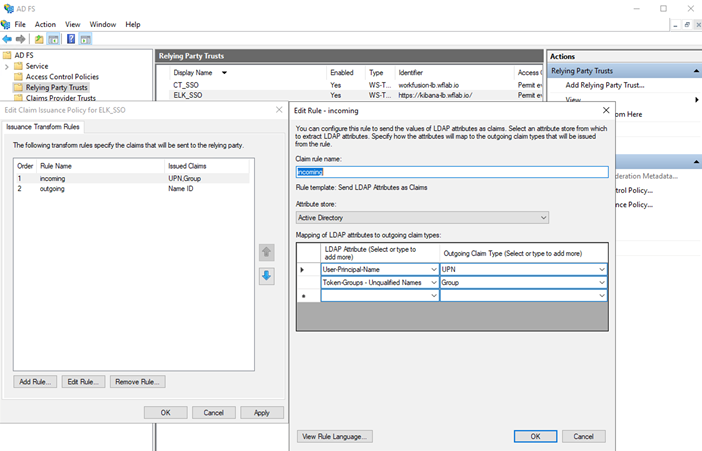The image size is (702, 451).
Task: Open the View menu
Action: point(73,24)
